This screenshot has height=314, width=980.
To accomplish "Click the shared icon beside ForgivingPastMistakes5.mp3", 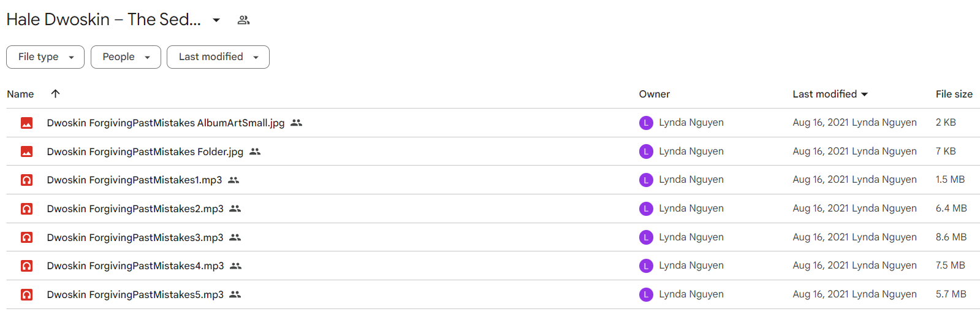I will 235,294.
